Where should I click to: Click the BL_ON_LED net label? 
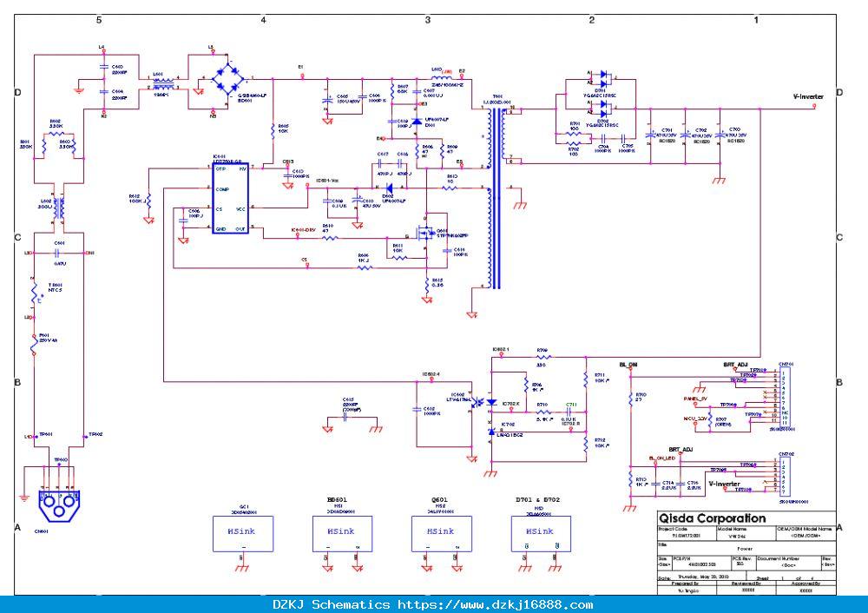[x=661, y=458]
